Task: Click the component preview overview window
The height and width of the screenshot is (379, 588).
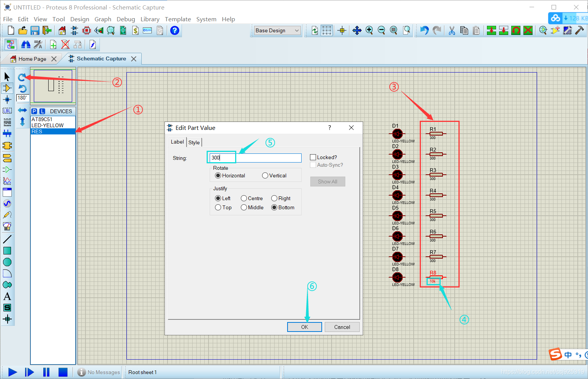Action: click(x=53, y=86)
